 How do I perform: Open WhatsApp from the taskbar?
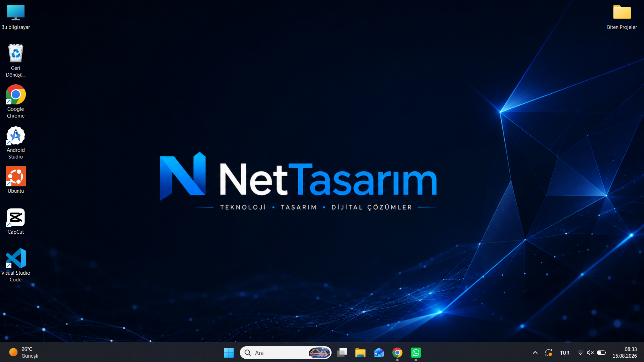(x=416, y=353)
